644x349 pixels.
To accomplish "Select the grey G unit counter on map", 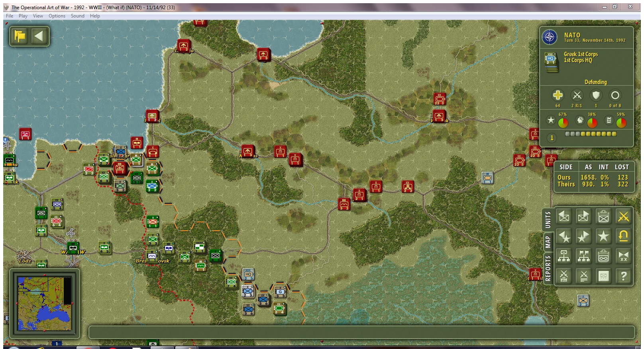I will 280,292.
